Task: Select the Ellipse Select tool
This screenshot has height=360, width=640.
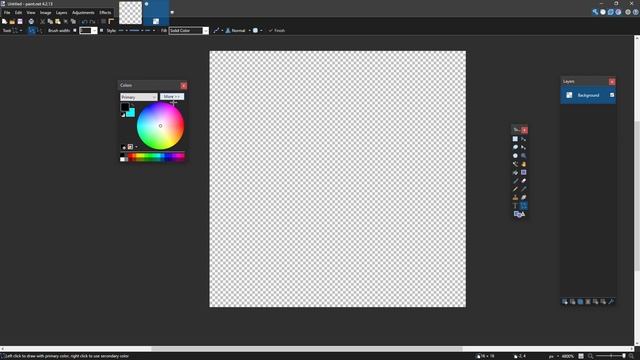Action: 515,156
